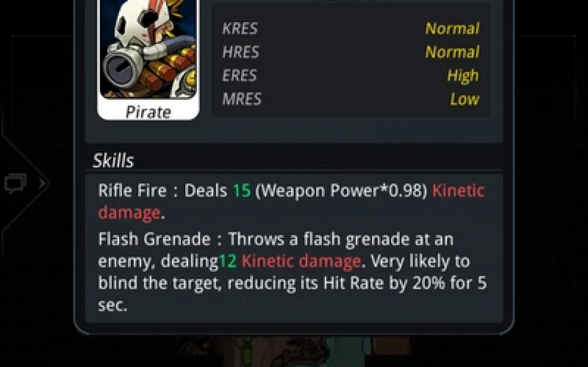The image size is (588, 367).
Task: Select the Rifle Fire skill name
Action: point(132,190)
